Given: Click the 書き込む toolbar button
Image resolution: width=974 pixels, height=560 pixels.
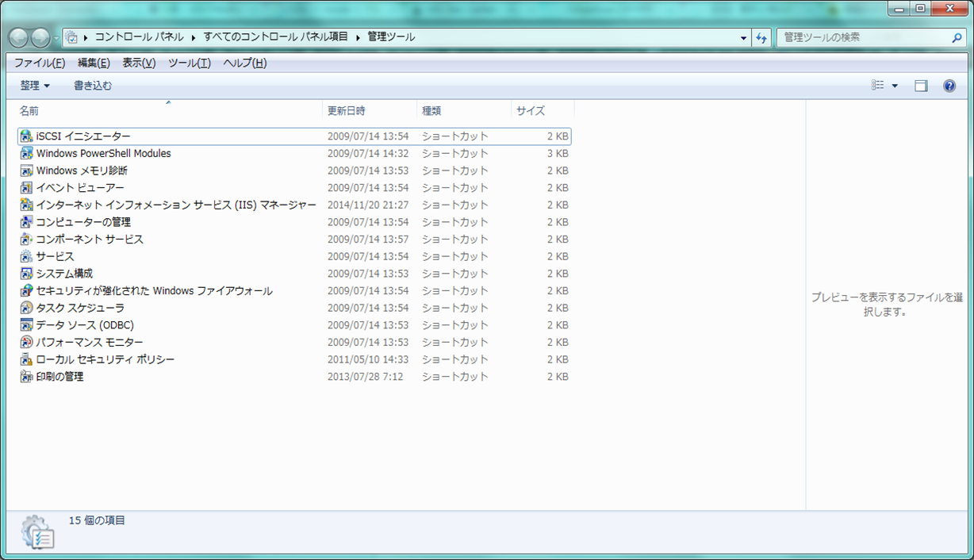Looking at the screenshot, I should (x=93, y=86).
